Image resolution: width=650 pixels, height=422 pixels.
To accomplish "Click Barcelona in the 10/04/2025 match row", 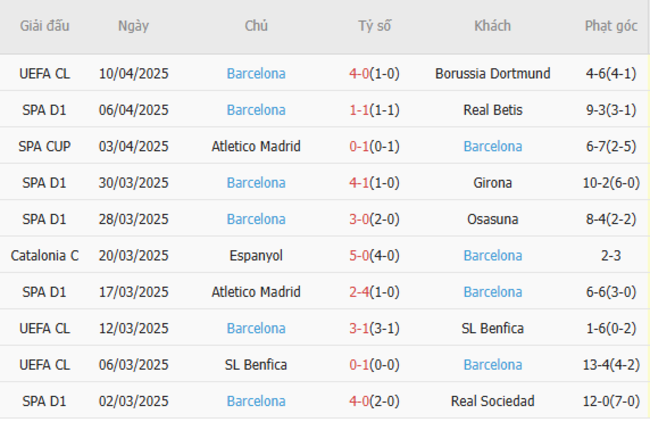I will pyautogui.click(x=256, y=73).
